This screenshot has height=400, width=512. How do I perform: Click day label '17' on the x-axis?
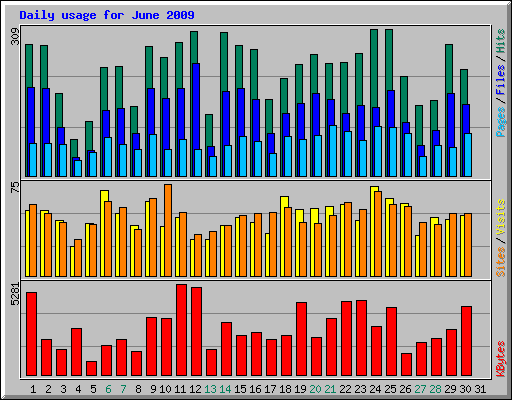(x=270, y=389)
